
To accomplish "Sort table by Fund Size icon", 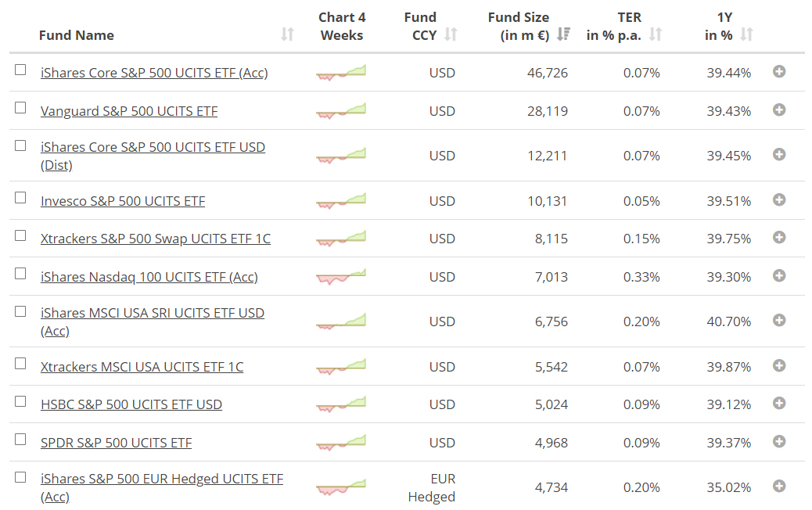I will (563, 34).
